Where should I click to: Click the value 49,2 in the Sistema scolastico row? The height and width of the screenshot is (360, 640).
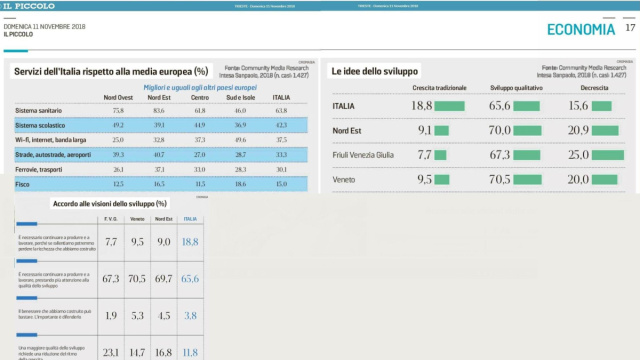pos(118,125)
